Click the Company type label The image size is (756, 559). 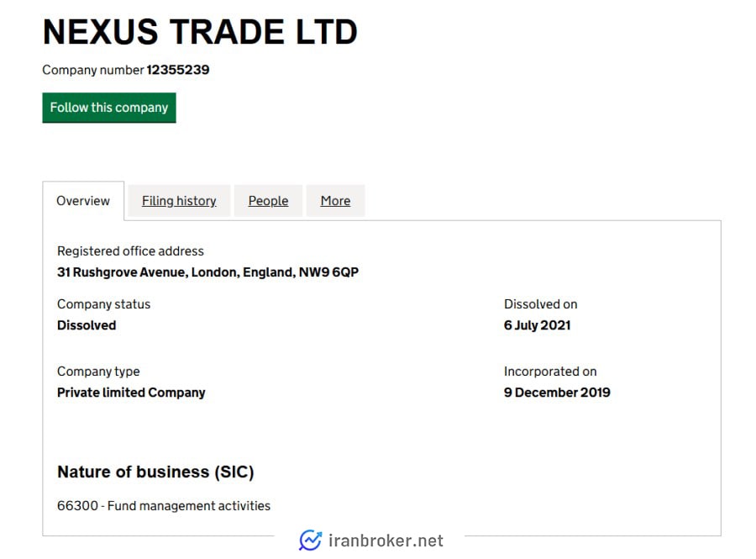click(x=98, y=372)
